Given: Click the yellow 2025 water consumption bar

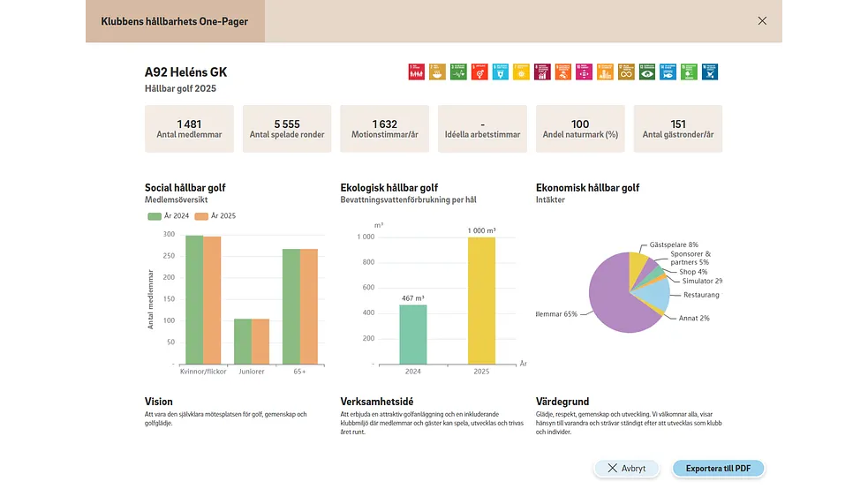Looking at the screenshot, I should (481, 300).
